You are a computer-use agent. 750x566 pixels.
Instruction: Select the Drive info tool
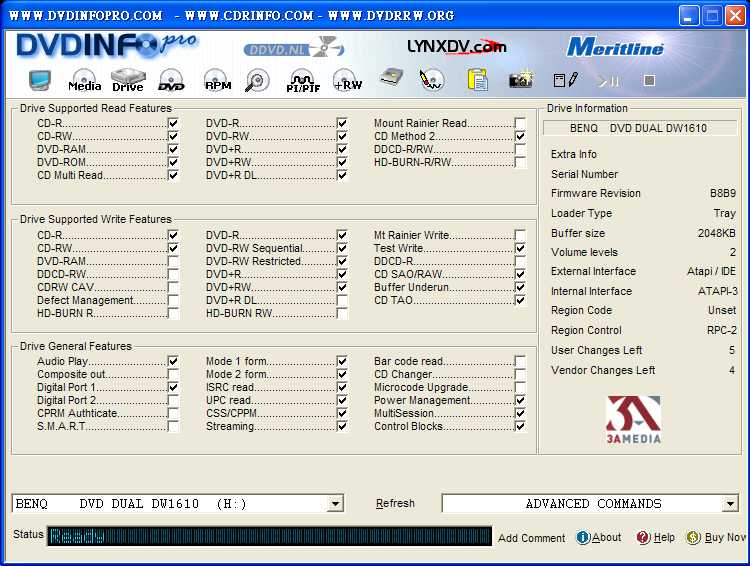coord(128,80)
